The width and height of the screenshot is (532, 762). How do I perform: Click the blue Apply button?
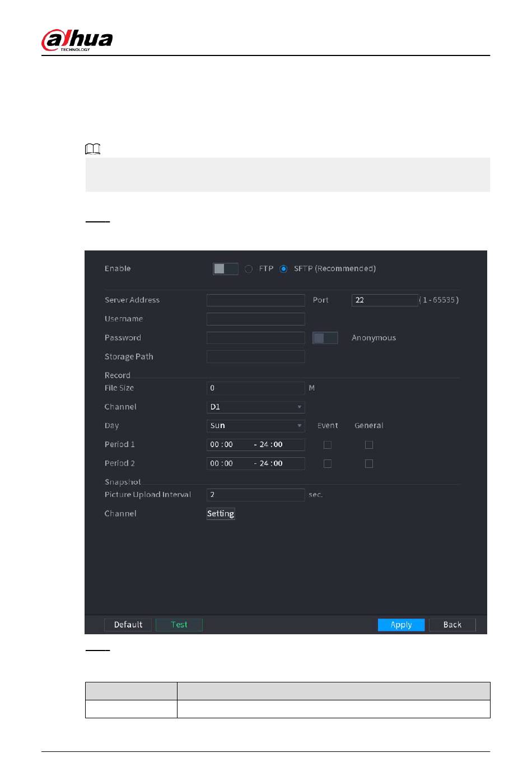[401, 625]
